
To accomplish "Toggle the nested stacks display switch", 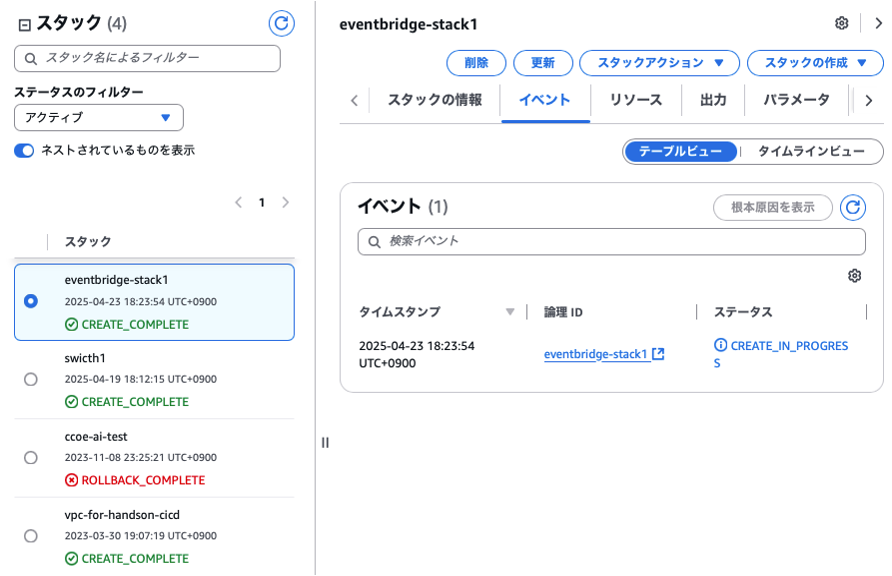I will click(x=24, y=150).
